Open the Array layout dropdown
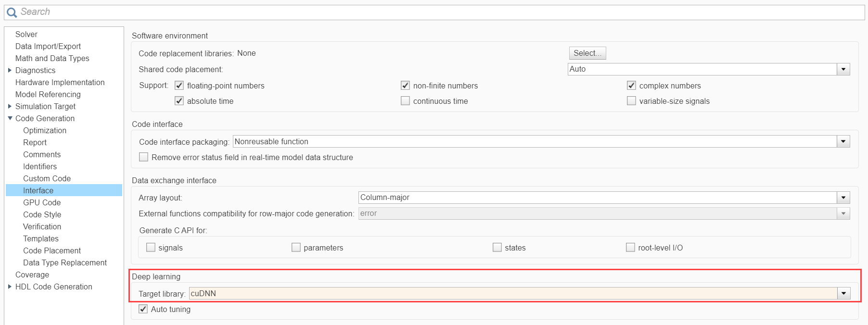868x325 pixels. click(843, 198)
